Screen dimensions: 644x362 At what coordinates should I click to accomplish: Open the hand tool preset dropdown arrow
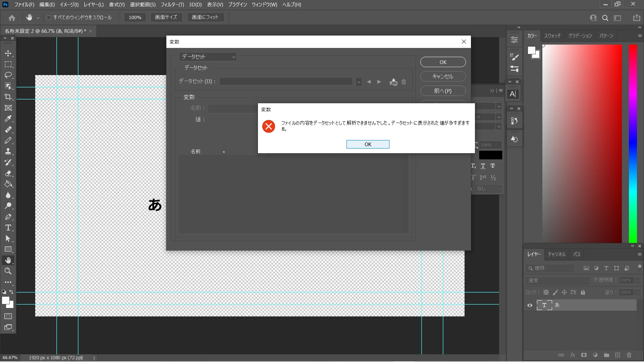coord(38,18)
